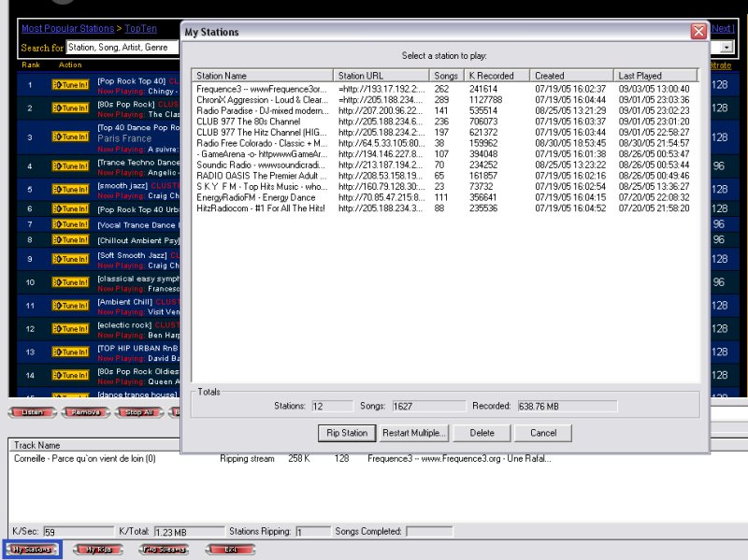
Task: Click the Songs Completed field
Action: point(429,531)
